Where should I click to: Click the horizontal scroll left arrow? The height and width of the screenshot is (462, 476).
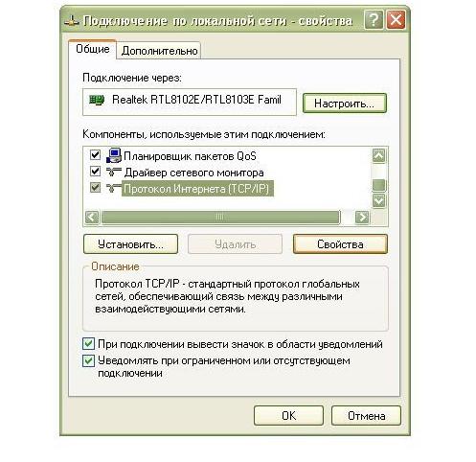(x=92, y=218)
